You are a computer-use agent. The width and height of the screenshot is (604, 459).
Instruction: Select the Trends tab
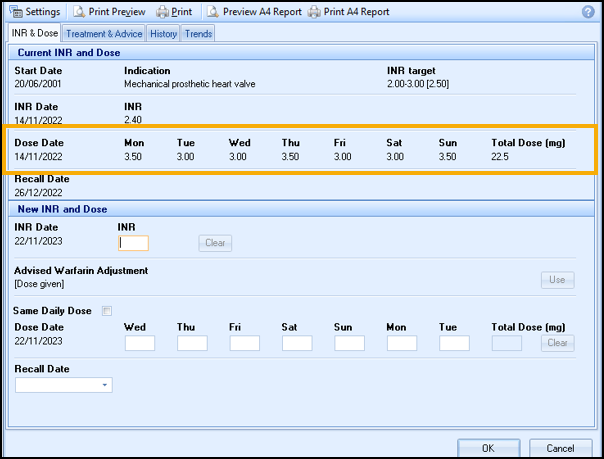pyautogui.click(x=198, y=33)
